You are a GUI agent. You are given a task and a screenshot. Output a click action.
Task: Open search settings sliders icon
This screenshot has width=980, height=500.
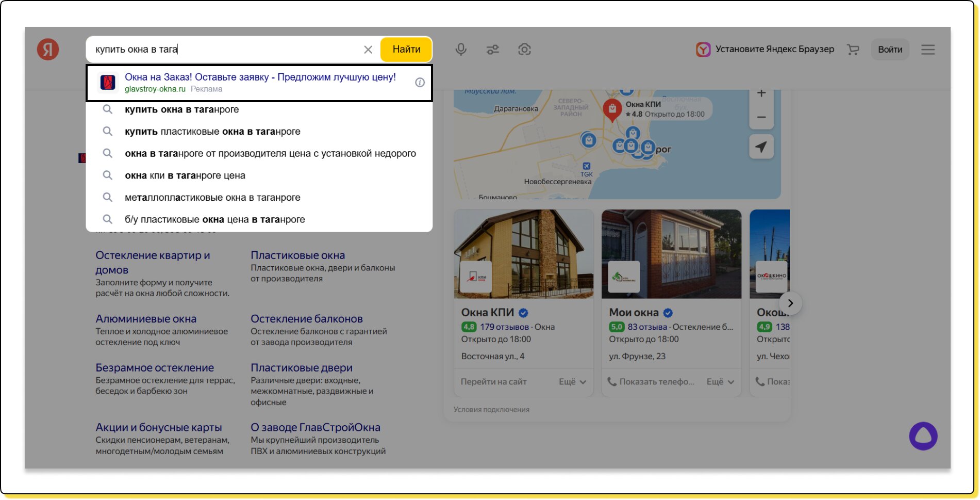tap(493, 50)
